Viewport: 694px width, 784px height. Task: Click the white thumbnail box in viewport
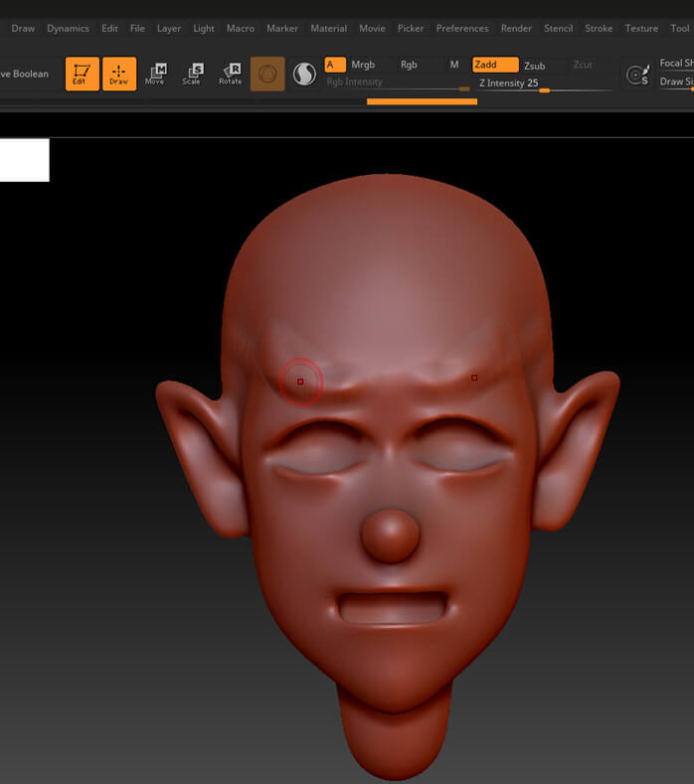[25, 160]
